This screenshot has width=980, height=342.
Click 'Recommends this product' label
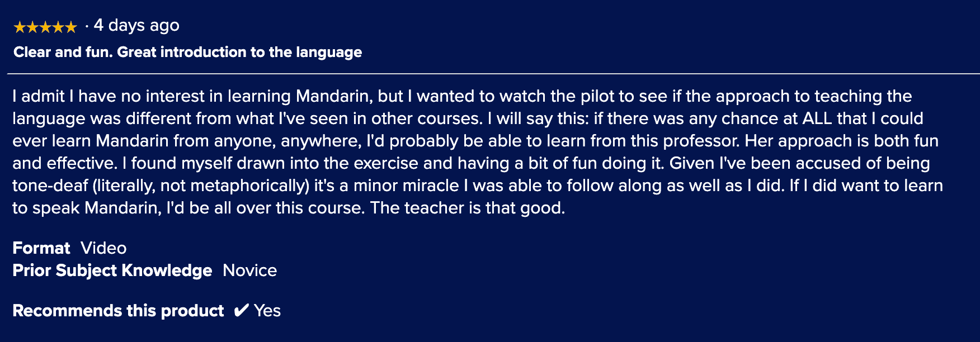click(118, 311)
